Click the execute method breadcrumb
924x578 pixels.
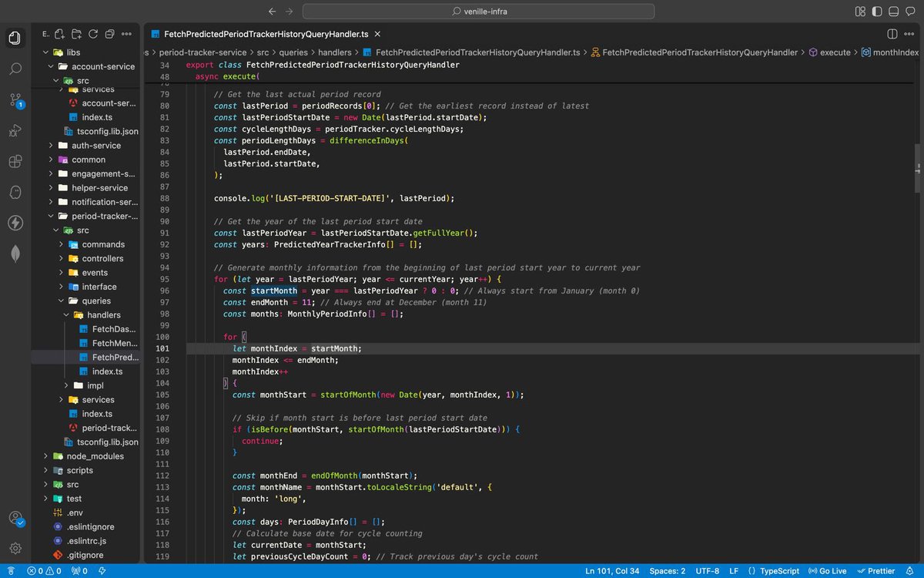pos(829,52)
